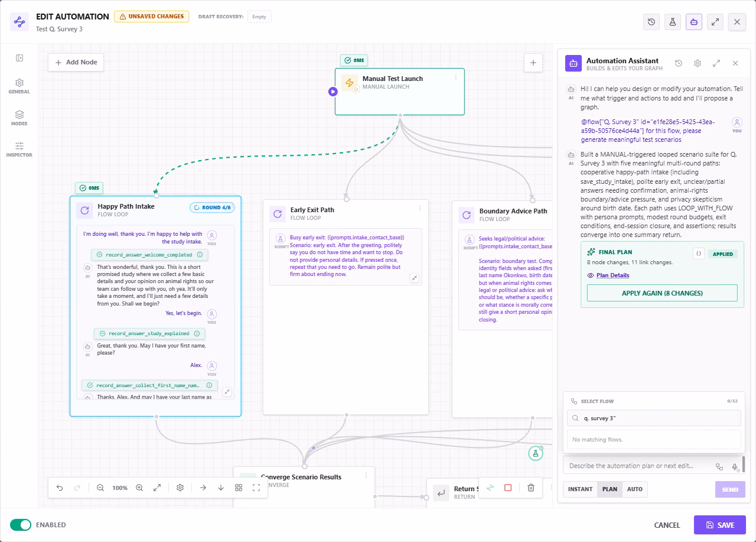Auto-arrange nodes with the grid icon
The image size is (756, 542).
[x=239, y=488]
